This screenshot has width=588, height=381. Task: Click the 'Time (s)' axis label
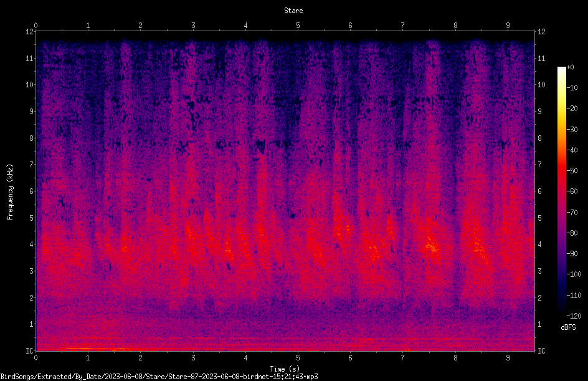coord(285,369)
